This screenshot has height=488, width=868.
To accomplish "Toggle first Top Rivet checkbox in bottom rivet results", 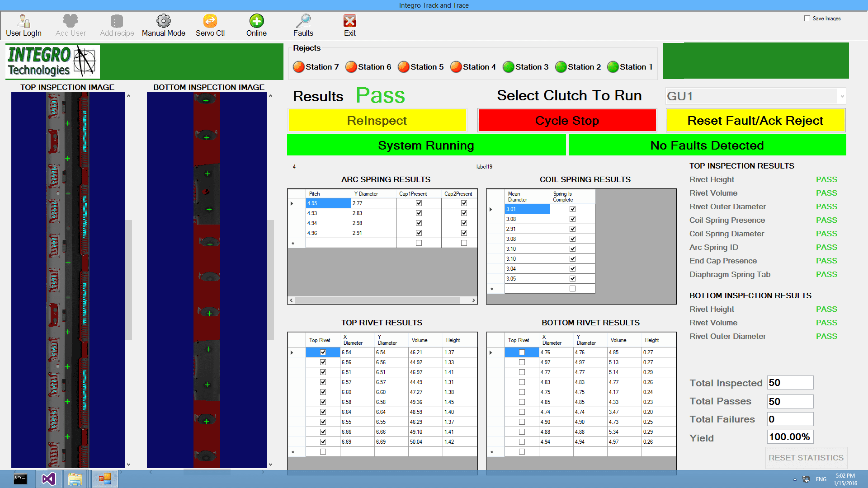I will (x=522, y=352).
